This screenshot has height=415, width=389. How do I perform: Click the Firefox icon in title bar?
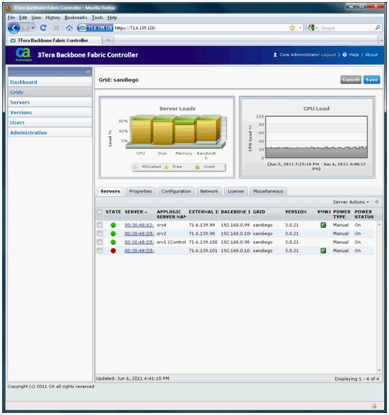coord(9,7)
